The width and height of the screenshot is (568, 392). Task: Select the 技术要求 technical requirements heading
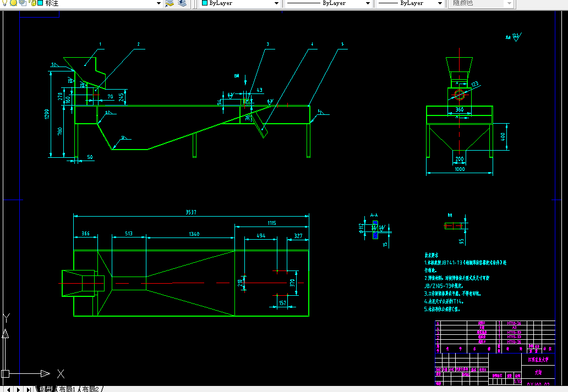(x=432, y=255)
